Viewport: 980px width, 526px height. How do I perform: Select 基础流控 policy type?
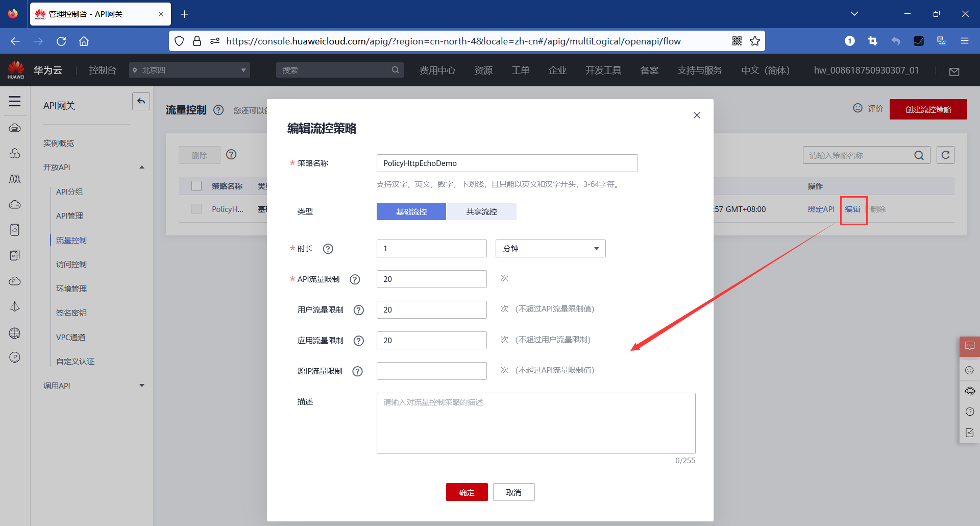point(411,211)
